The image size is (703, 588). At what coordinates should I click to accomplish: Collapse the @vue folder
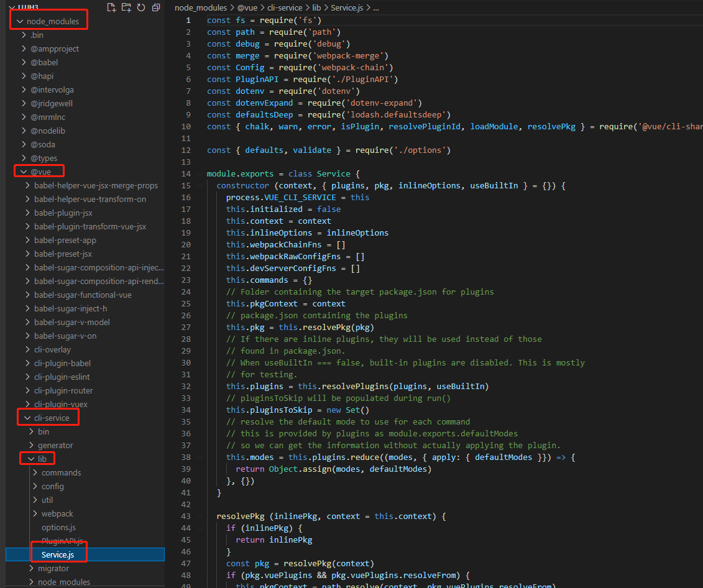[24, 172]
